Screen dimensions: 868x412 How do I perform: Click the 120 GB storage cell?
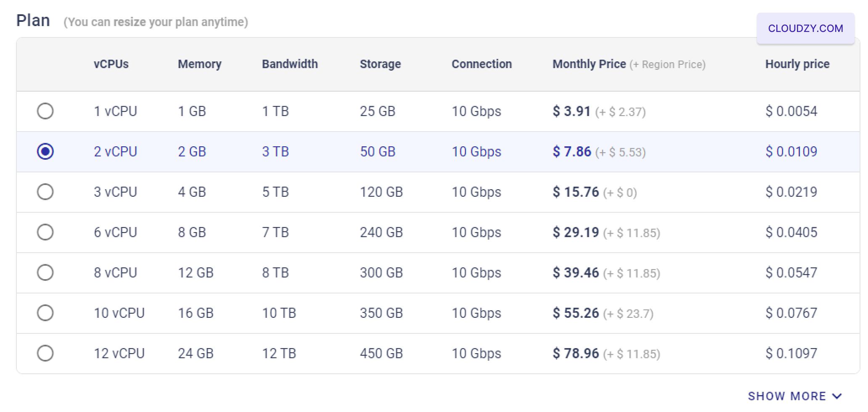click(x=381, y=192)
